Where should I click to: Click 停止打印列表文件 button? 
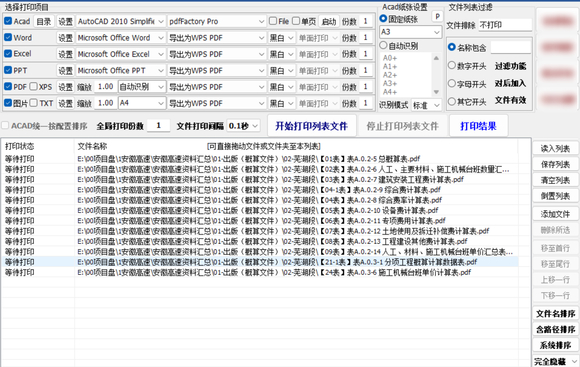click(x=402, y=126)
